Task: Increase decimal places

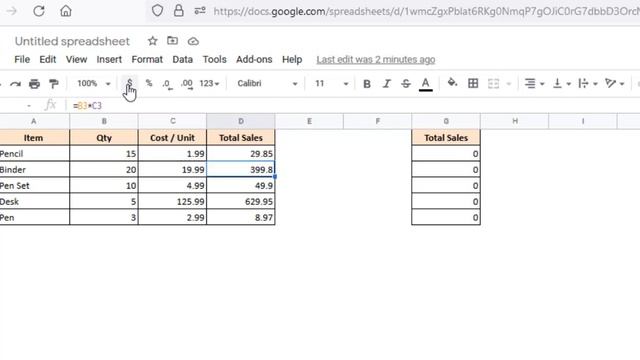Action: pos(187,84)
